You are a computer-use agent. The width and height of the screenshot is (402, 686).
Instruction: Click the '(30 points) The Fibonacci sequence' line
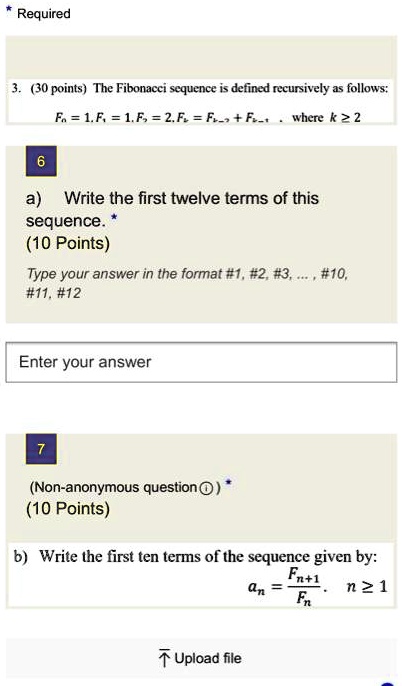pos(200,89)
